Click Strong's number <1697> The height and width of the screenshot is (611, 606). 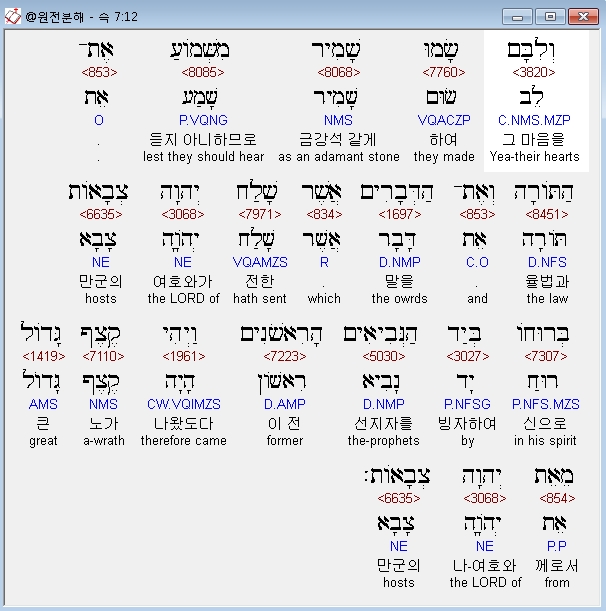(399, 214)
